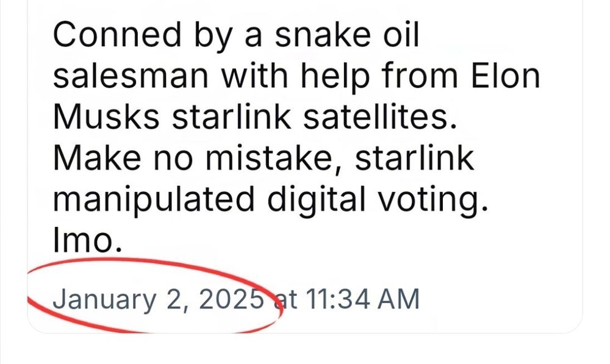Click the word 'at' in the timestamp

(x=285, y=300)
